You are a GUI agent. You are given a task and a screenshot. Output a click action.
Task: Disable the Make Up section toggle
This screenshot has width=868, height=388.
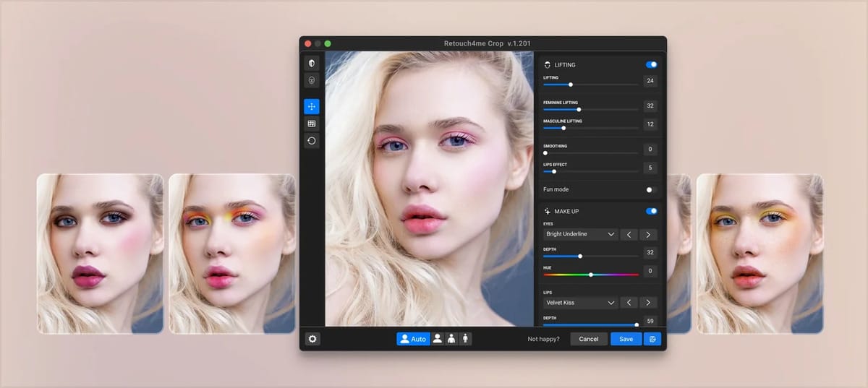[651, 211]
